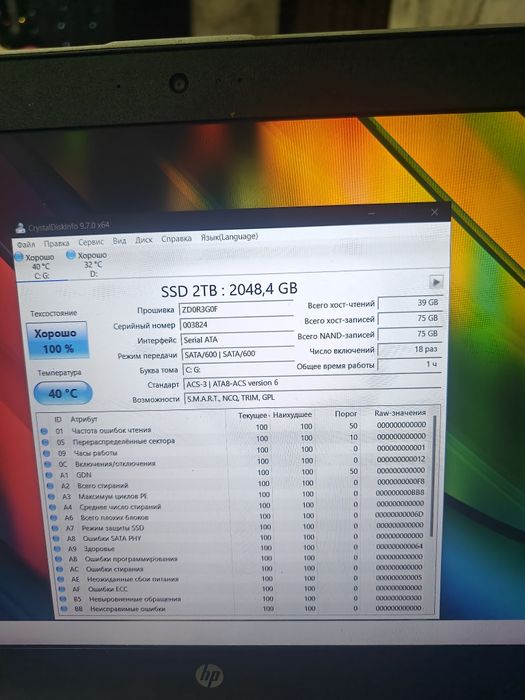Click status dot of attribute A2 Всего стираний
This screenshot has width=525, height=700.
click(x=51, y=486)
